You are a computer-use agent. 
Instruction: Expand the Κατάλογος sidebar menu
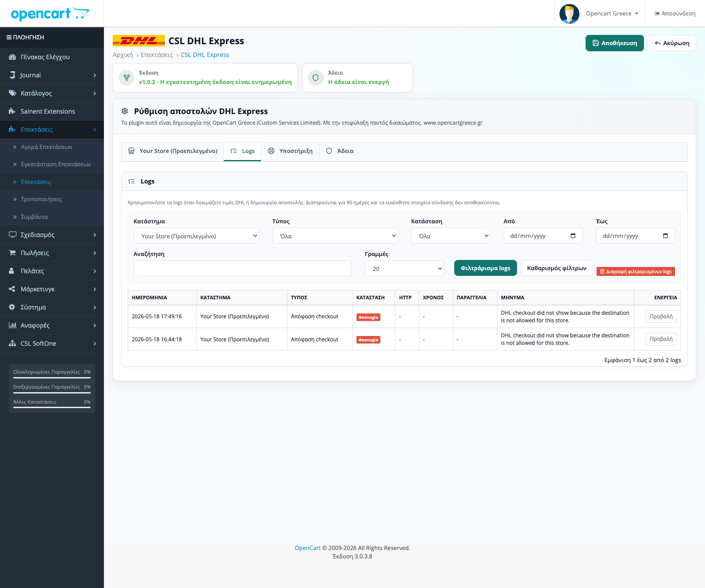click(52, 93)
